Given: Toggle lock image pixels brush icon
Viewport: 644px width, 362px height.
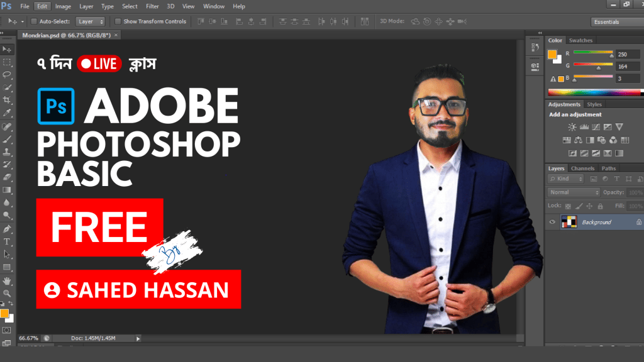Looking at the screenshot, I should click(579, 206).
